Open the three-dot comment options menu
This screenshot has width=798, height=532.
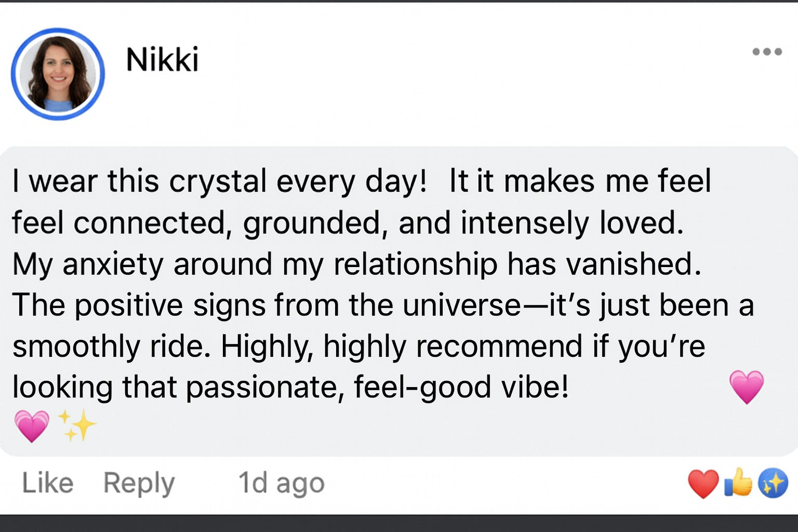767,51
